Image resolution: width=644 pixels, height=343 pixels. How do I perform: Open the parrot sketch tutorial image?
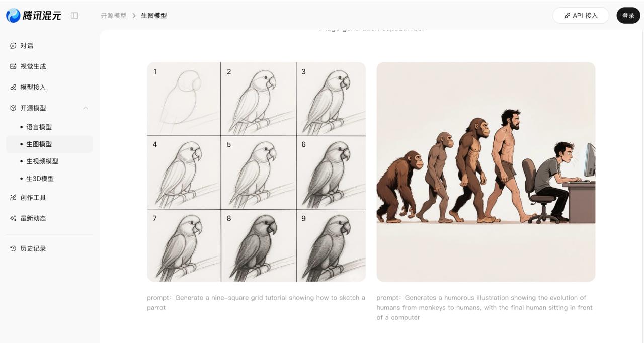[256, 171]
